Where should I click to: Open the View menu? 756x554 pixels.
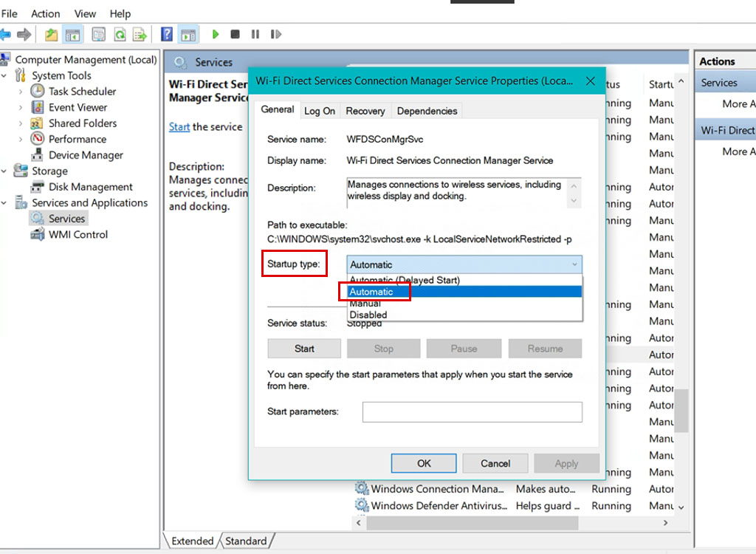tap(85, 13)
